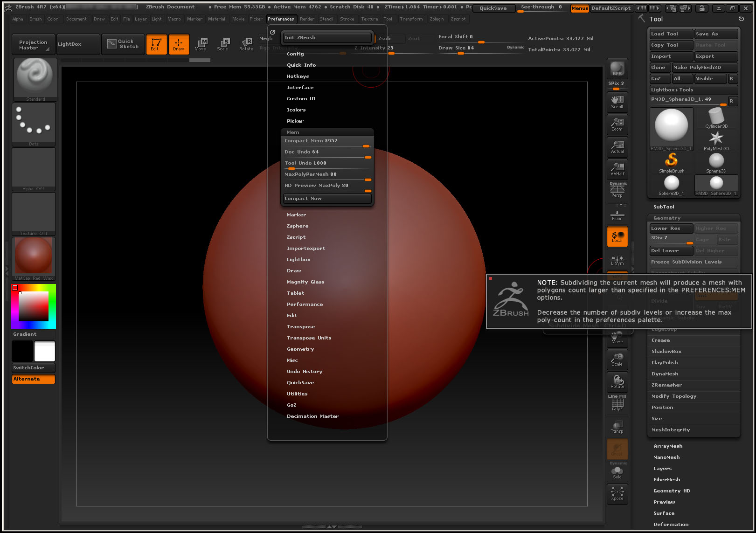Click the right shelf Scale icon
Viewport: 756px width, 533px height.
(x=617, y=360)
